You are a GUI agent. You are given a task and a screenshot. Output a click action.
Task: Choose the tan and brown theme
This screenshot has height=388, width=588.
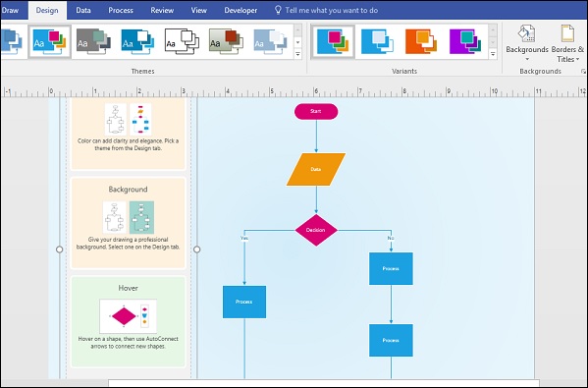[x=226, y=41]
